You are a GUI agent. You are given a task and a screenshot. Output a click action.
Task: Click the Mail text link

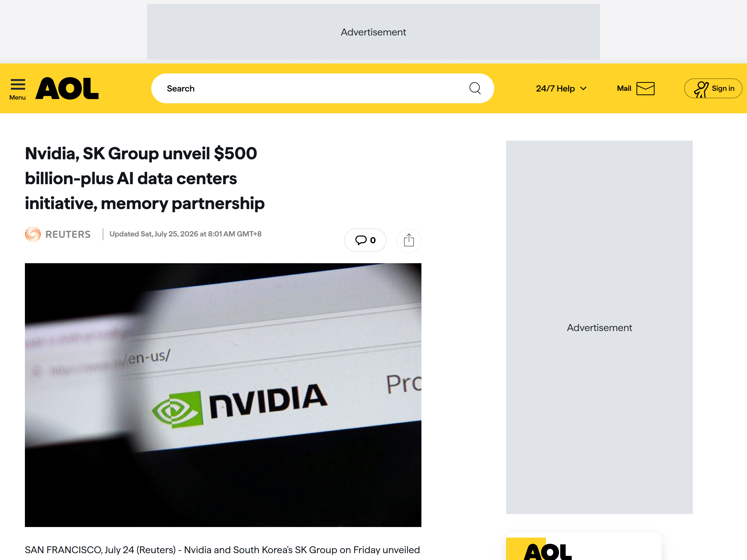coord(624,88)
